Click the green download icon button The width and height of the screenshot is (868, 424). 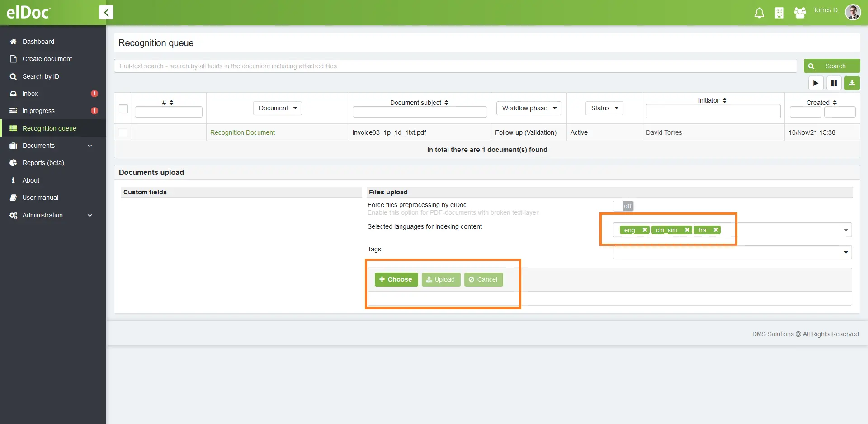[852, 83]
